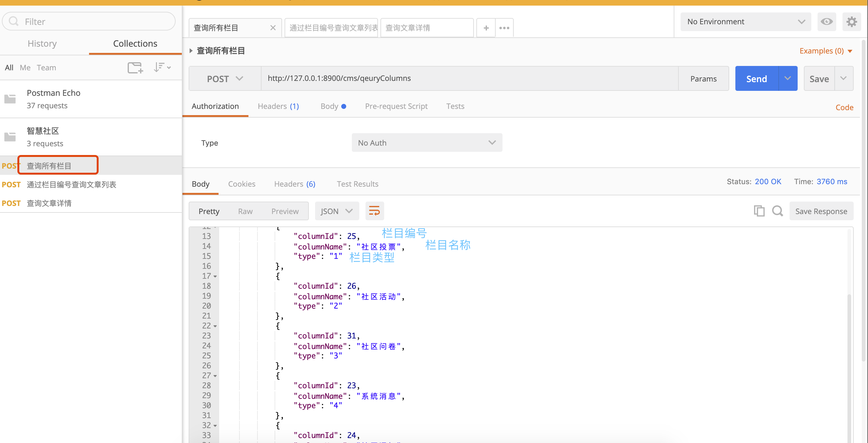868x443 pixels.
Task: Switch to the History sidebar tab
Action: [42, 44]
